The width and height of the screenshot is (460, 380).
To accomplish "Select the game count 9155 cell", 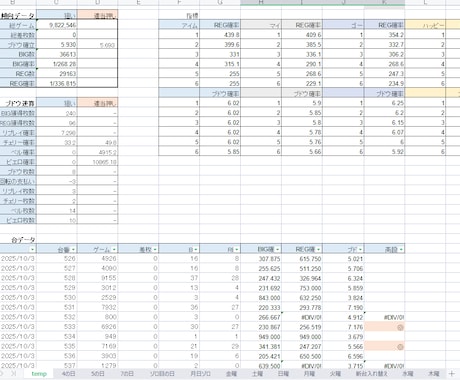I will pos(97,278).
